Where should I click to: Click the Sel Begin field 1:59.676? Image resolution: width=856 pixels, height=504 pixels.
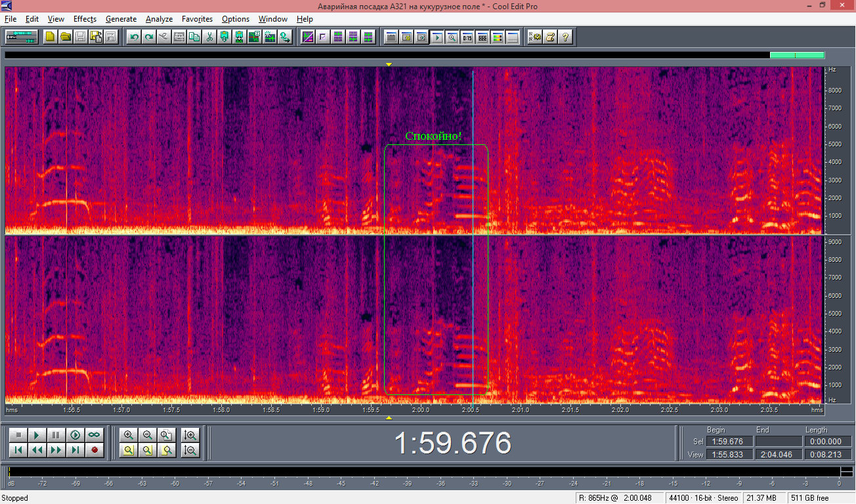[x=729, y=442]
